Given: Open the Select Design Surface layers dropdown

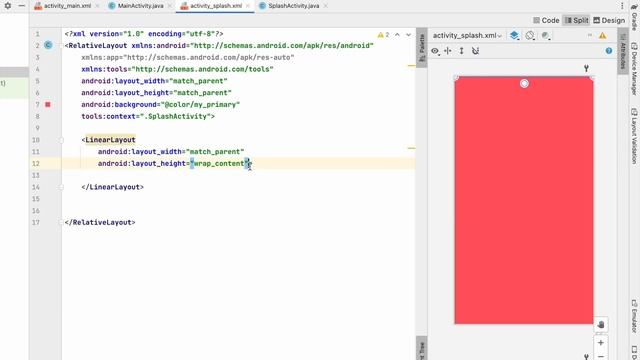Looking at the screenshot, I should 514,36.
